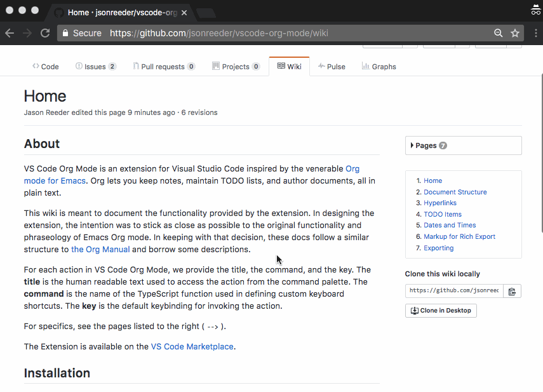The height and width of the screenshot is (392, 543).
Task: Click Clone in Desktop button
Action: pos(441,311)
